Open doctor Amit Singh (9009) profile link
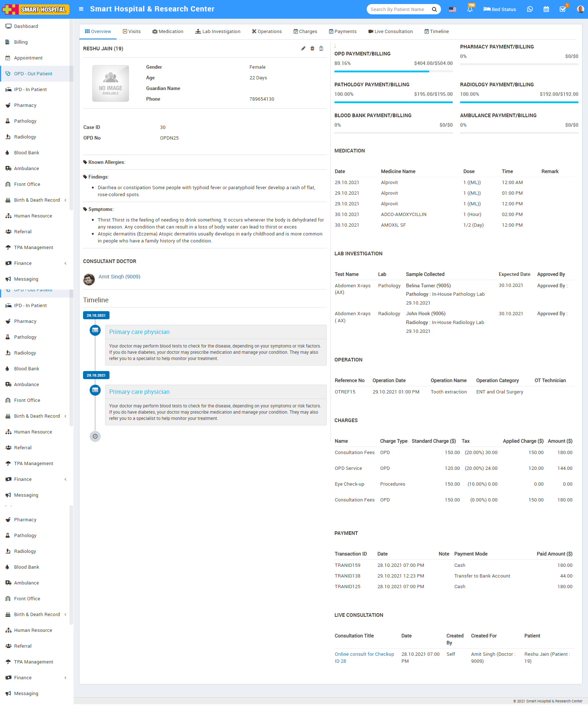 [x=119, y=277]
